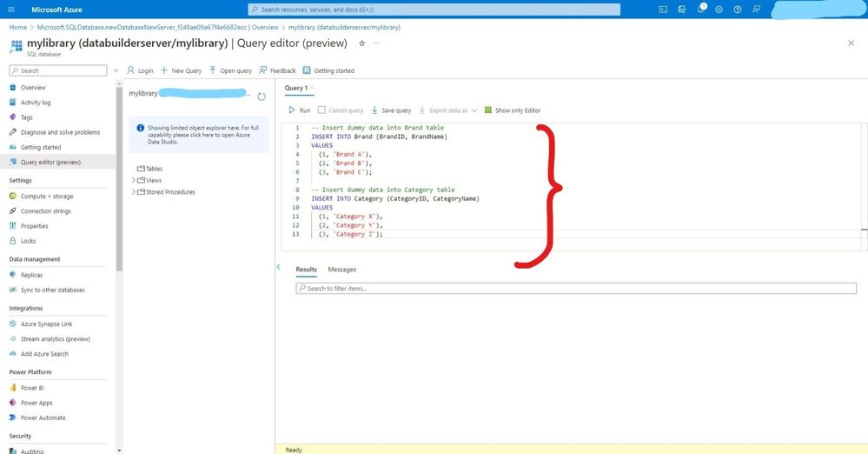
Task: Open Azure Synapse Link
Action: 46,324
